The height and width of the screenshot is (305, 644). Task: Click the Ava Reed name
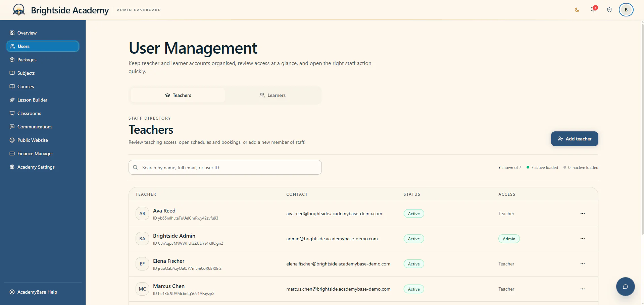click(164, 210)
